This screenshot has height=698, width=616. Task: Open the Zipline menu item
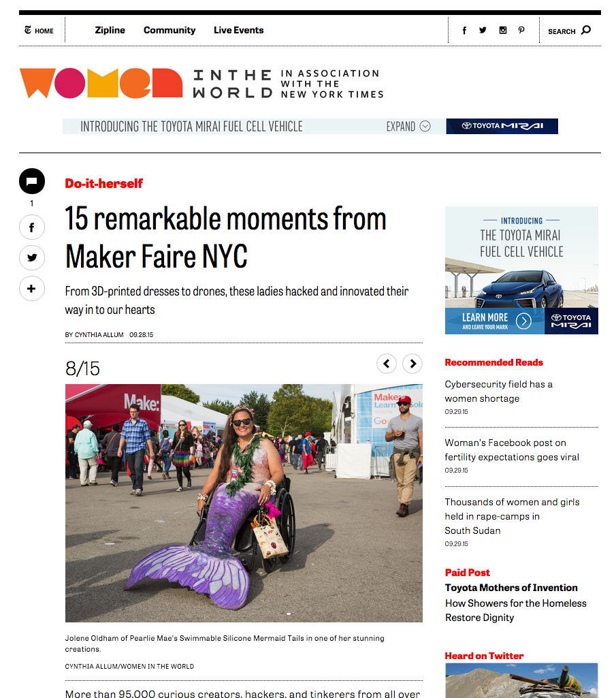pyautogui.click(x=110, y=30)
